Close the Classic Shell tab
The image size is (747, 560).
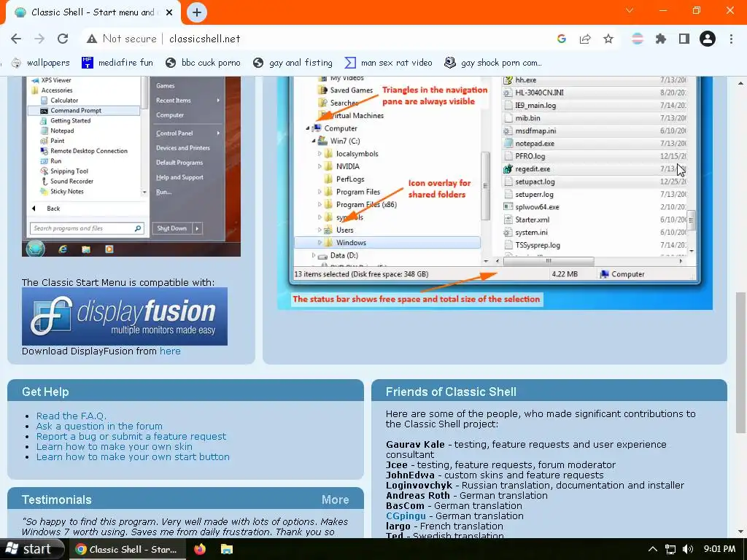(x=169, y=12)
